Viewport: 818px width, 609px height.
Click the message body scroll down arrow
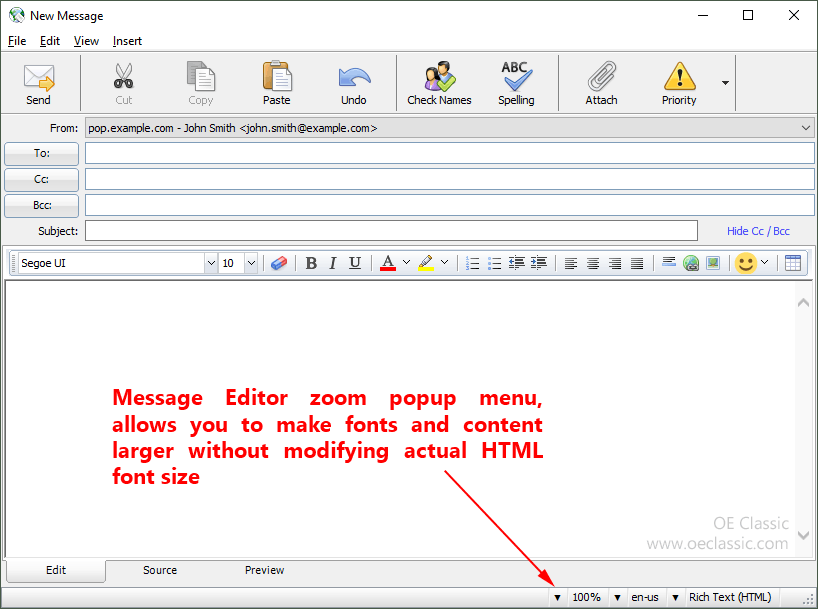pos(803,535)
